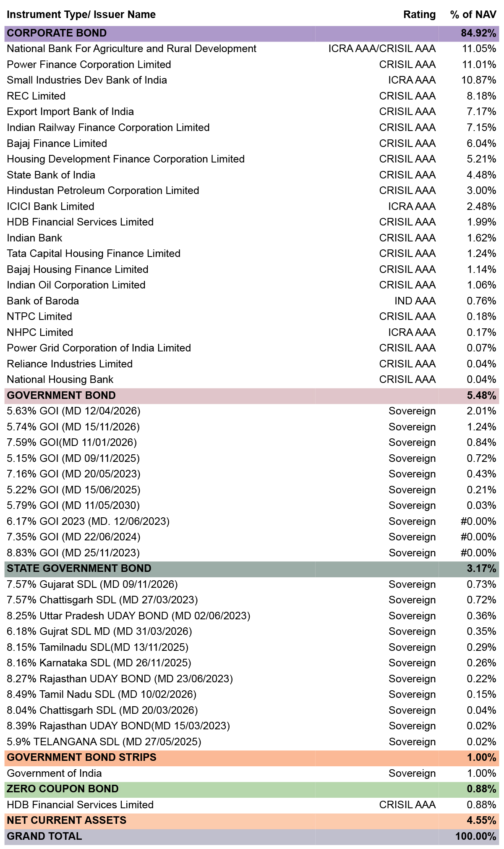Click the NET CURRENT ASSETS row
Screen dimensions: 504x849
click(x=252, y=820)
